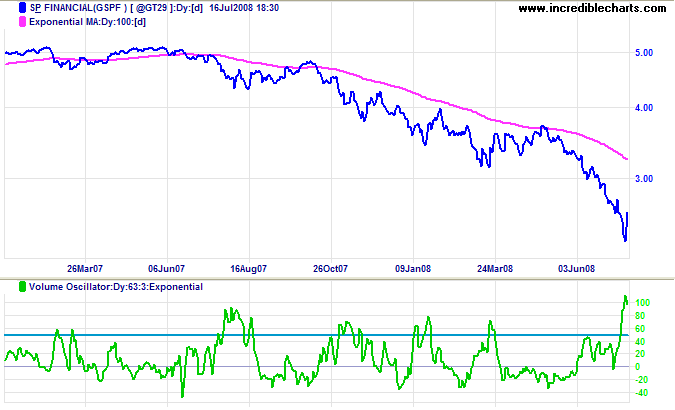Click the 16Aug07 date axis label
The height and width of the screenshot is (410, 675).
click(248, 269)
